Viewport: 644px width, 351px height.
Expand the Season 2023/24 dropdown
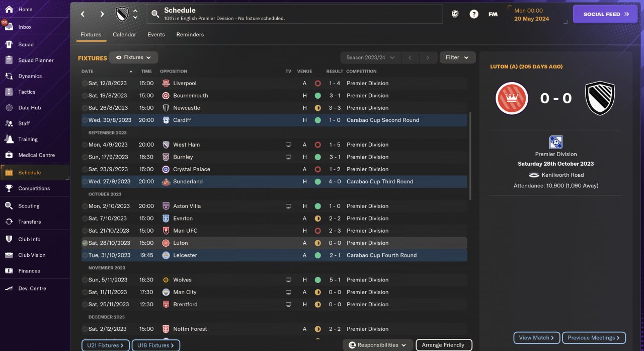pos(370,57)
